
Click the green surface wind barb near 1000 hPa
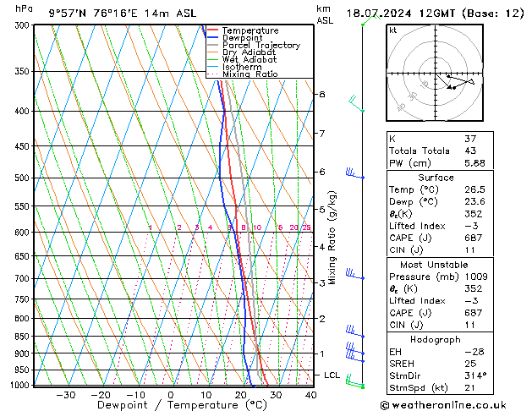point(355,381)
